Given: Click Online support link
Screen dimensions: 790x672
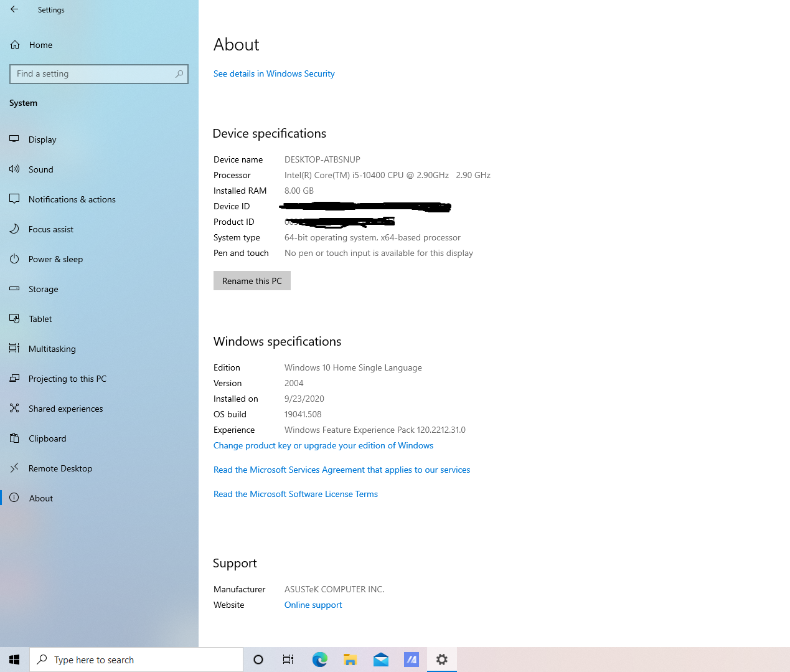Looking at the screenshot, I should point(313,605).
